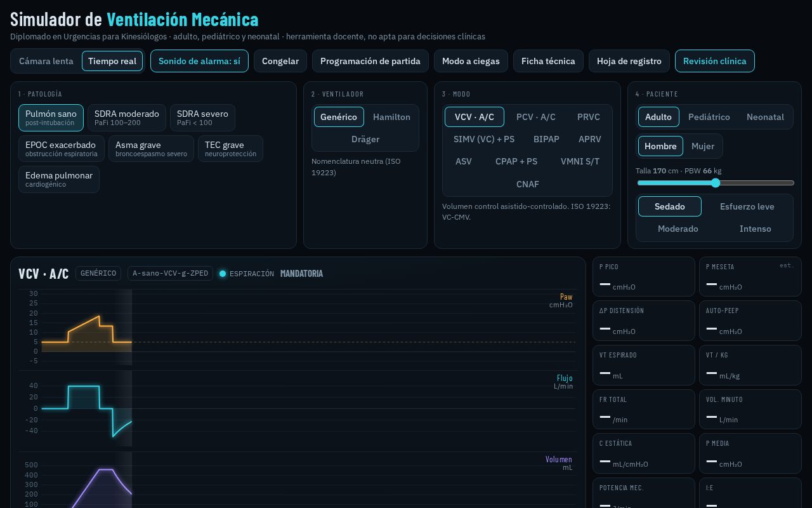Select Genérico ventilator
Screen dimensions: 812x508
pos(339,117)
